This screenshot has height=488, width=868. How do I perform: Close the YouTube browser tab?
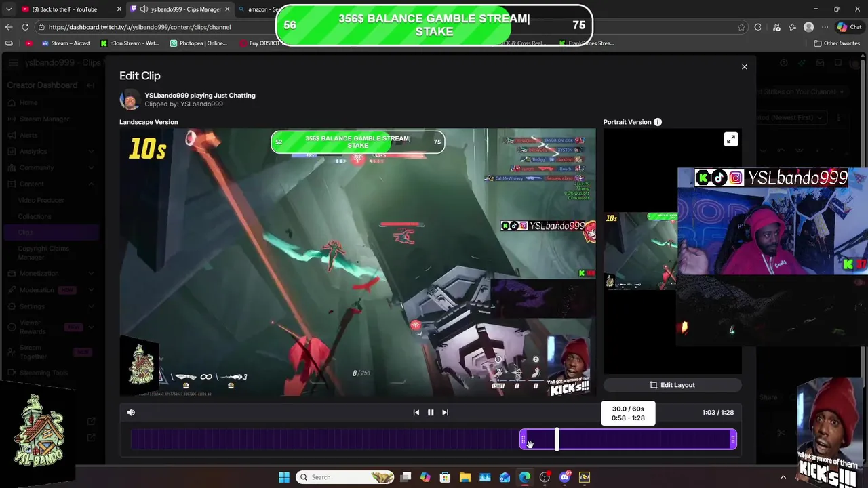[x=119, y=9]
